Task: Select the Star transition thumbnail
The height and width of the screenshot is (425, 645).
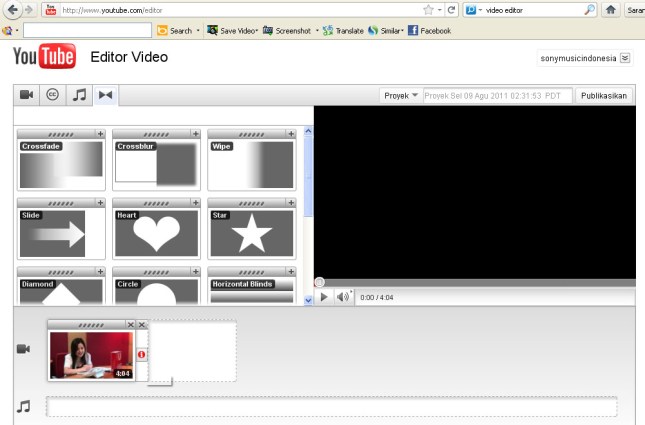Action: coord(252,234)
